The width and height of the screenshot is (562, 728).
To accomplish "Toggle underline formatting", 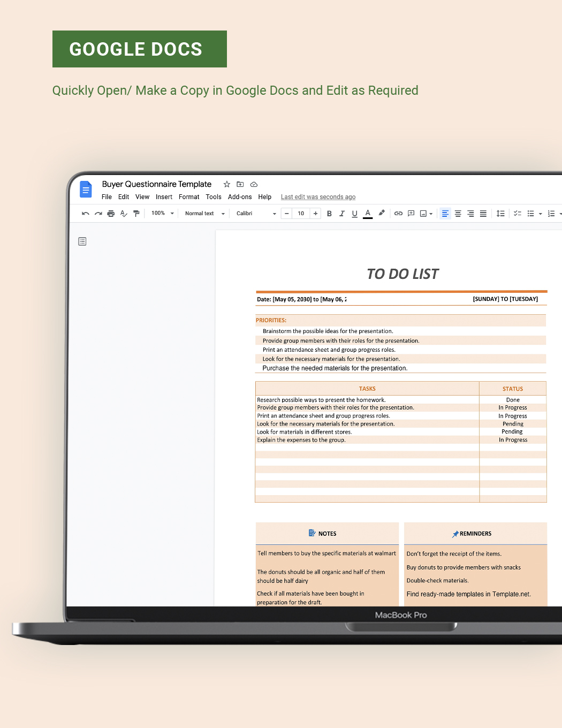I will pyautogui.click(x=355, y=213).
